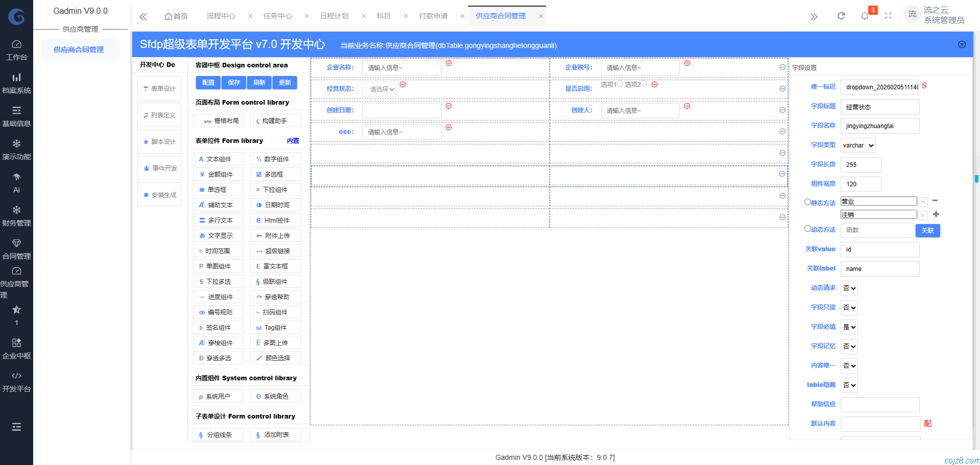980x465 pixels.
Task: Close the Sfdp development center panel
Action: (x=962, y=44)
